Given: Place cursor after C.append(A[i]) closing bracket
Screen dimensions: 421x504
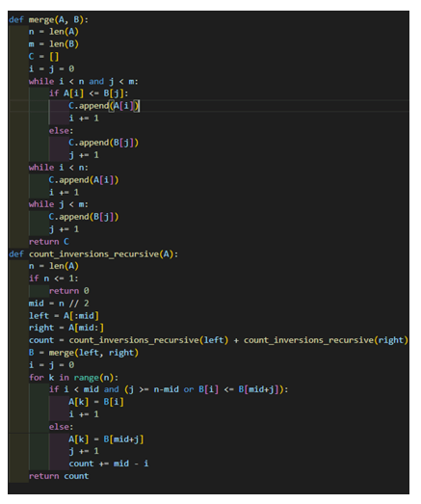Looking at the screenshot, I should (139, 106).
